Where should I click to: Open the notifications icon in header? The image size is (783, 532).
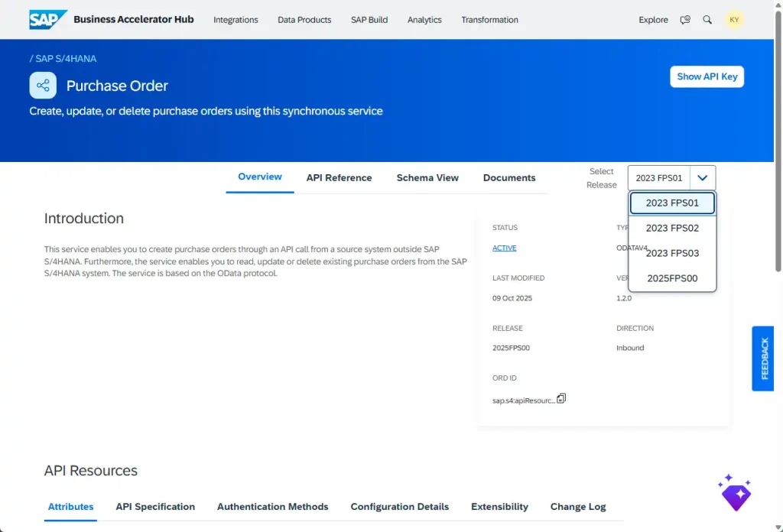tap(685, 20)
